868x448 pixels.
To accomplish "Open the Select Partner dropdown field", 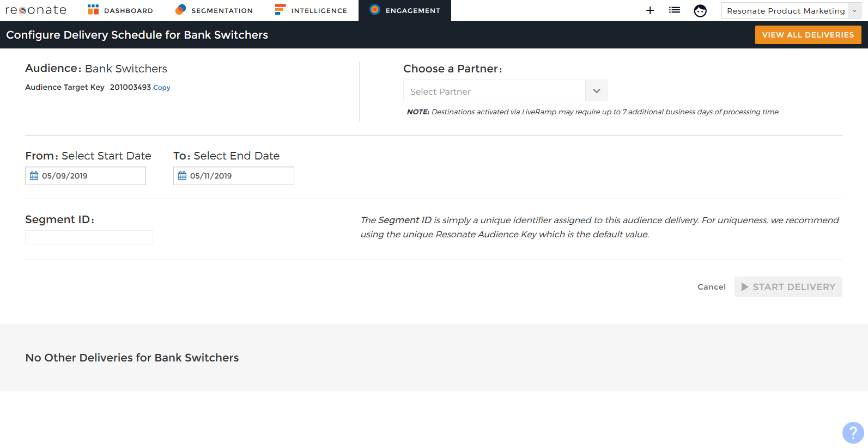I will [505, 90].
